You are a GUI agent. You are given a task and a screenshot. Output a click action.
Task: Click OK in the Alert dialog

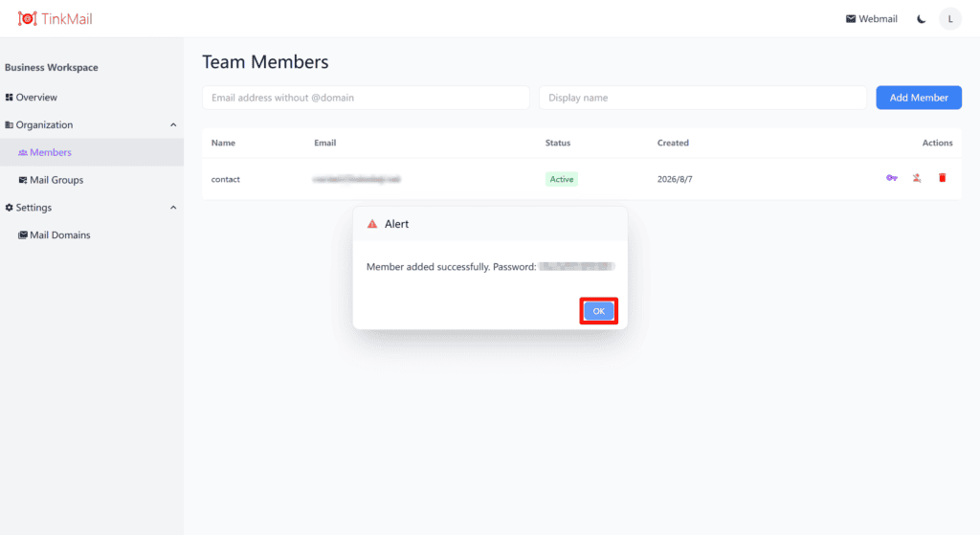[599, 311]
